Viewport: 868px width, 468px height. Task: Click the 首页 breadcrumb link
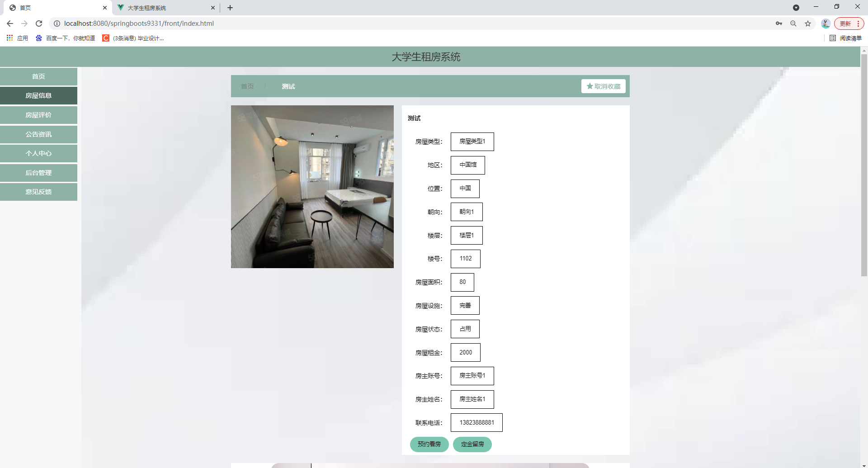point(247,86)
